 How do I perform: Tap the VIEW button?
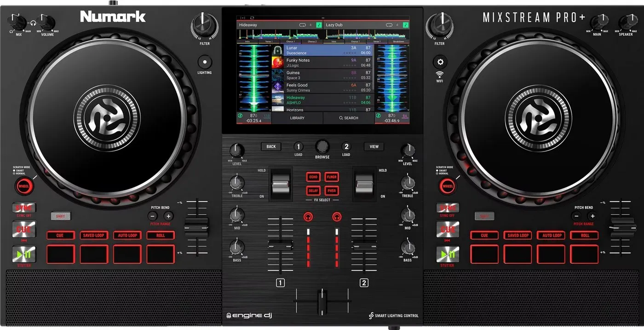[374, 146]
